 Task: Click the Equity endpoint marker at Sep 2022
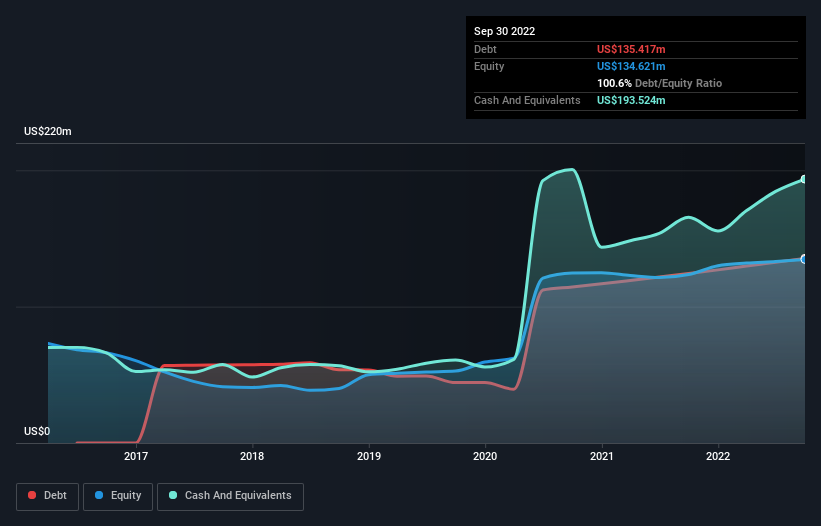coord(805,259)
